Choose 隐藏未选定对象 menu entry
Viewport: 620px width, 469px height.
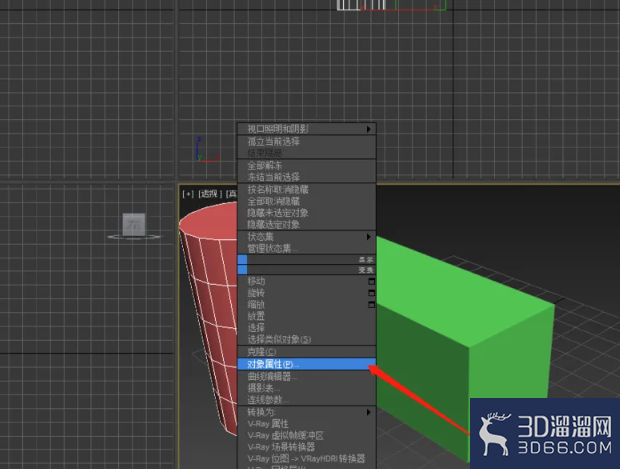click(x=306, y=213)
